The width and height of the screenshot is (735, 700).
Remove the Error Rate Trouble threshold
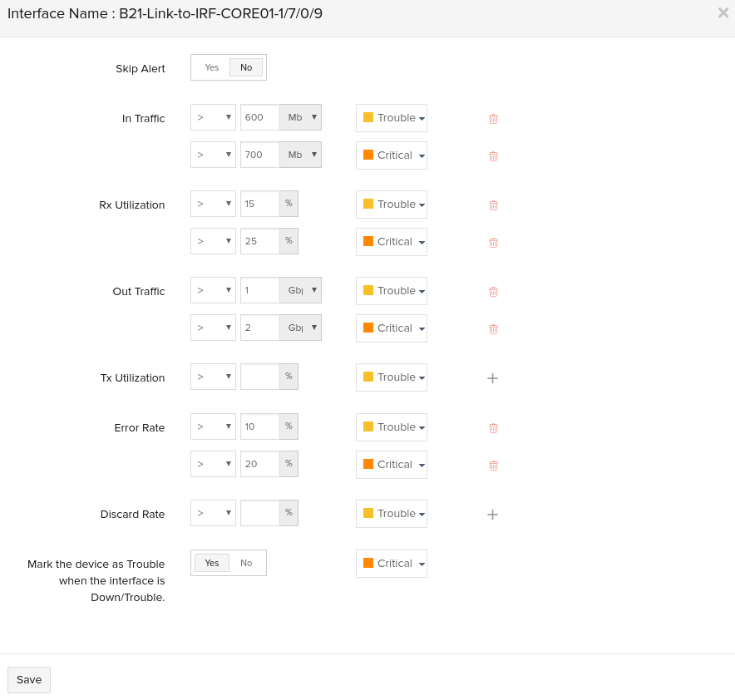(x=493, y=427)
